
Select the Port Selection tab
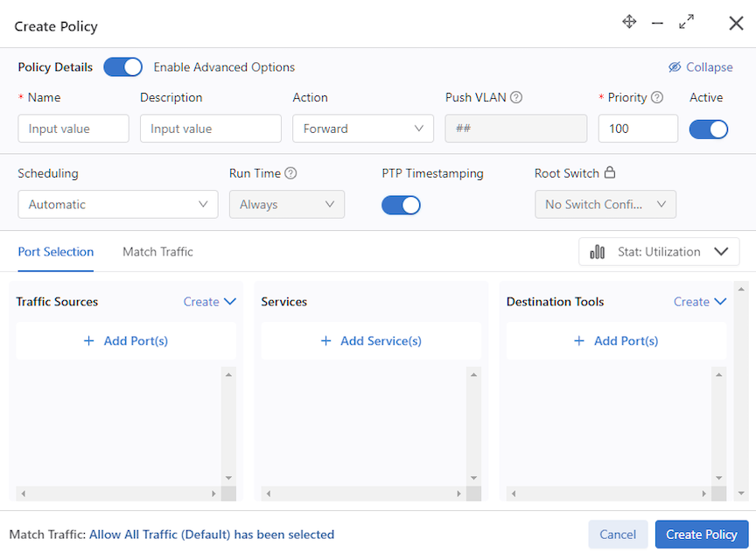click(56, 252)
